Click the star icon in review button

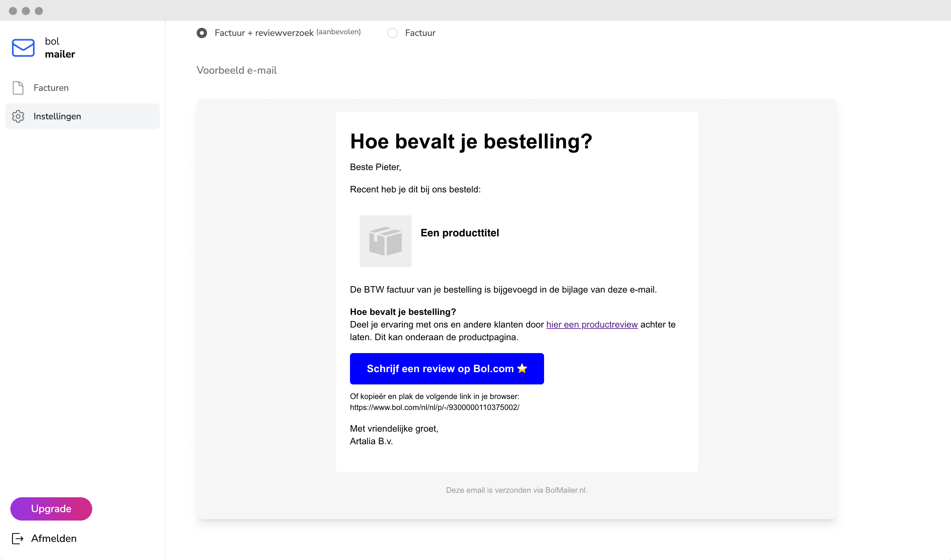tap(522, 368)
